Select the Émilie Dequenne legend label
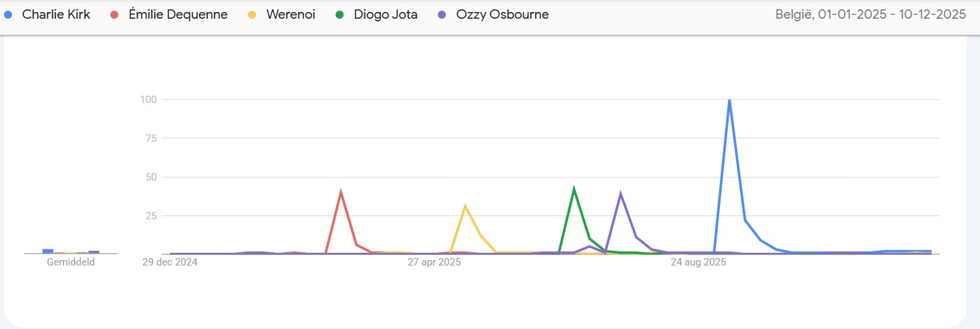The height and width of the screenshot is (329, 980). (x=178, y=15)
